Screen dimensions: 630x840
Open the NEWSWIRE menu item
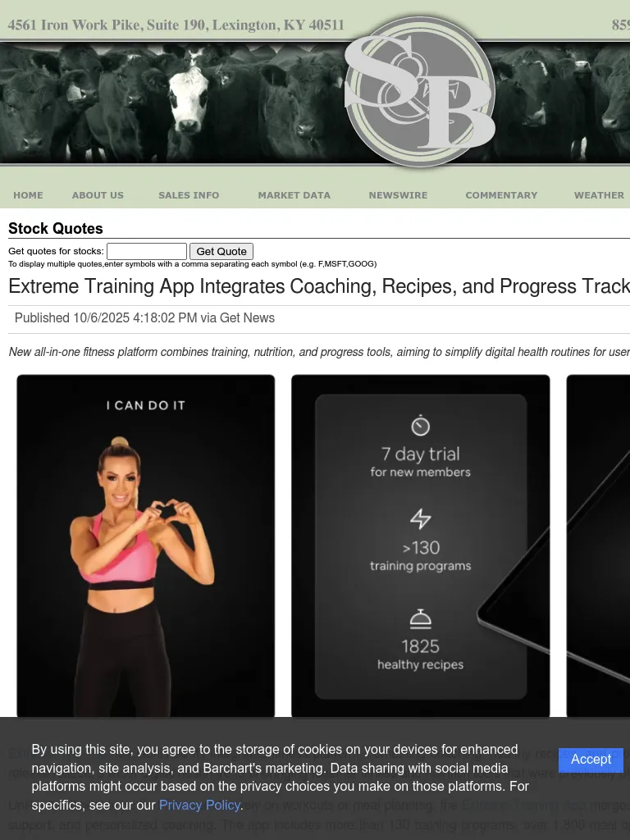(398, 195)
